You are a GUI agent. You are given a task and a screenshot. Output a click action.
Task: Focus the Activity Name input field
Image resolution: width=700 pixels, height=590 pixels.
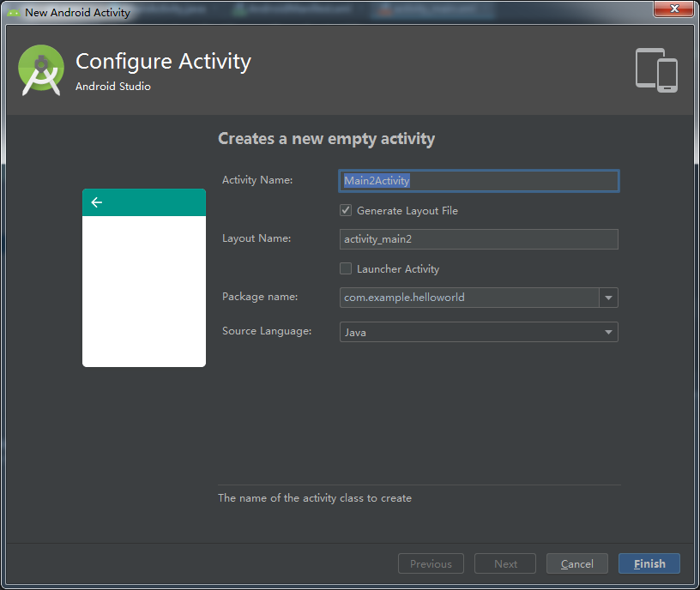point(479,181)
